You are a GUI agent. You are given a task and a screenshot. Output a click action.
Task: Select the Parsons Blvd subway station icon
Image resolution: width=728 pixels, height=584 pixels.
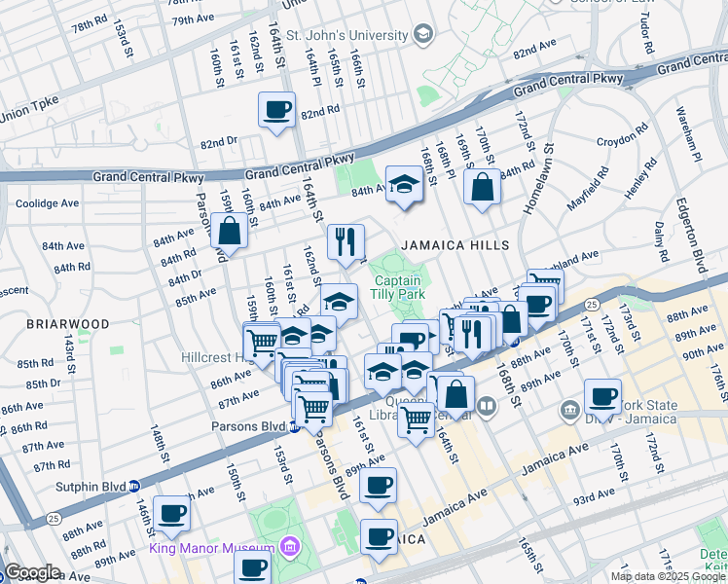pyautogui.click(x=293, y=426)
